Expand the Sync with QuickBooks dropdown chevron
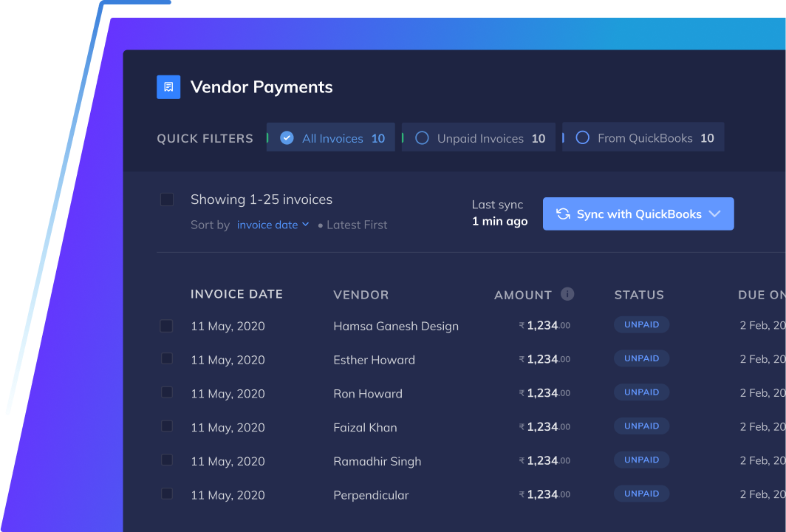Image resolution: width=786 pixels, height=532 pixels. (714, 214)
